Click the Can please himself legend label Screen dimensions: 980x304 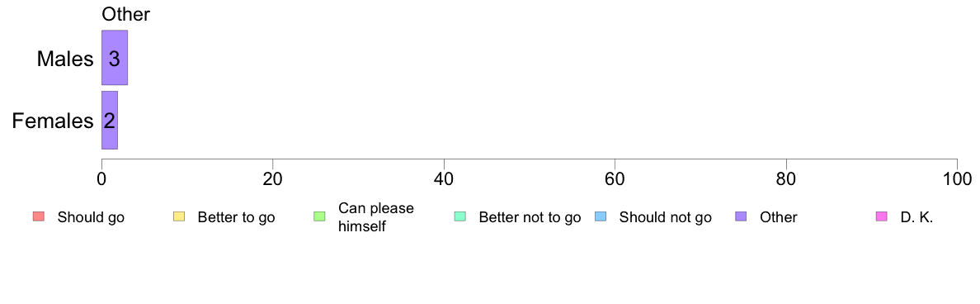coord(375,217)
